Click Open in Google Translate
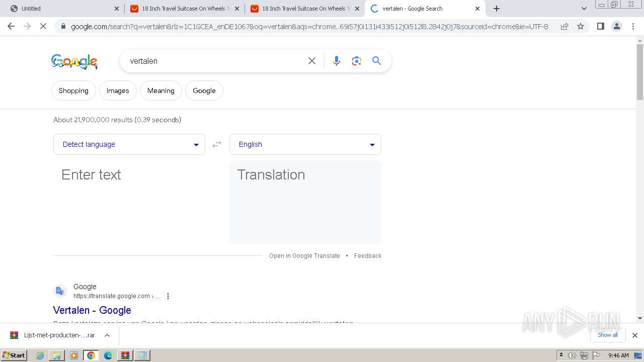 [x=304, y=256]
